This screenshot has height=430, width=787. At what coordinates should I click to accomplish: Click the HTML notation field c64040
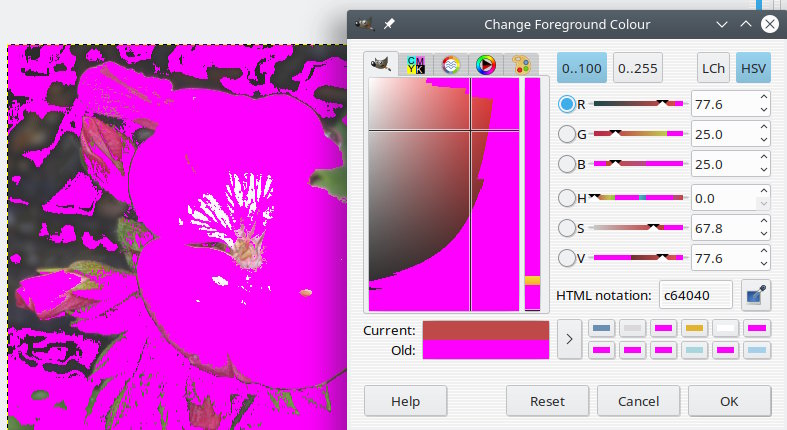[696, 296]
